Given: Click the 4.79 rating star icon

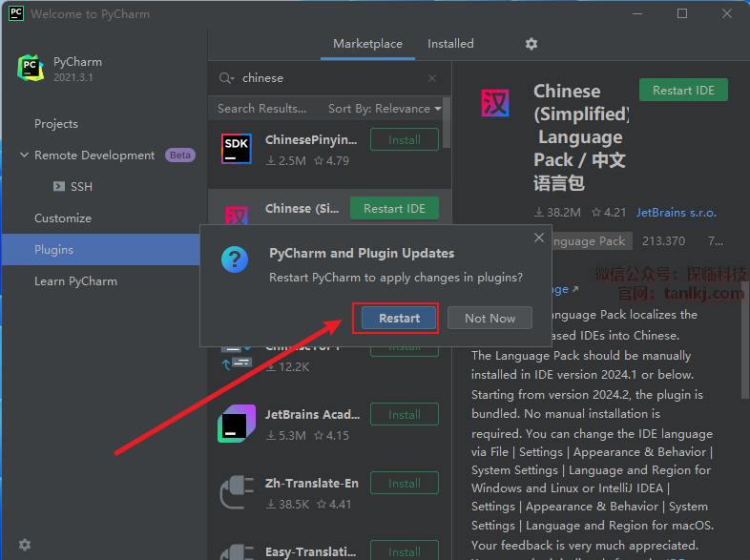Looking at the screenshot, I should (319, 160).
